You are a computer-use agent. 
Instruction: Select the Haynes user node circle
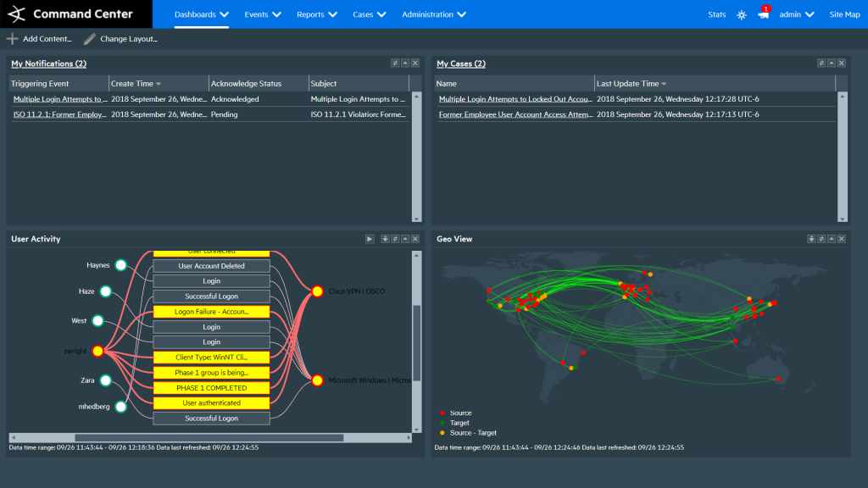120,265
